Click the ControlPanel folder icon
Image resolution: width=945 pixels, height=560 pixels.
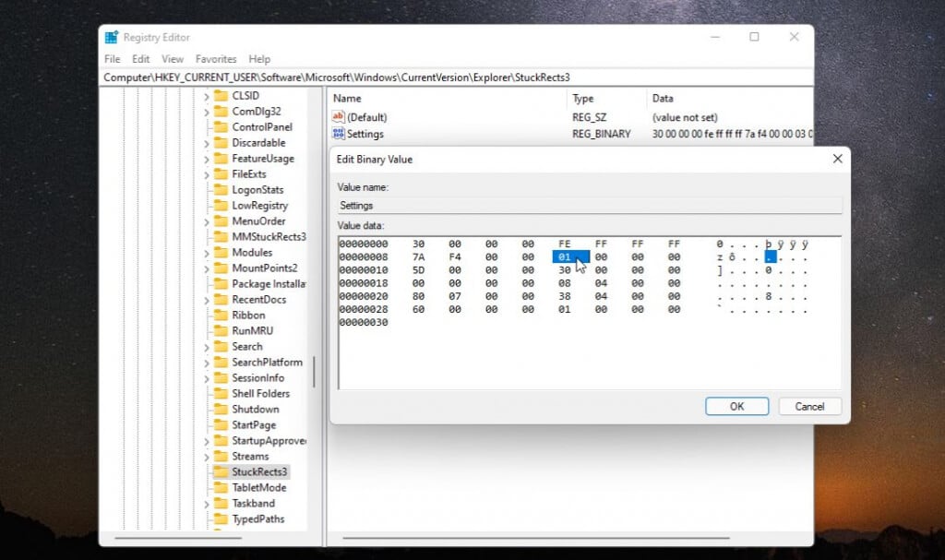pos(221,126)
